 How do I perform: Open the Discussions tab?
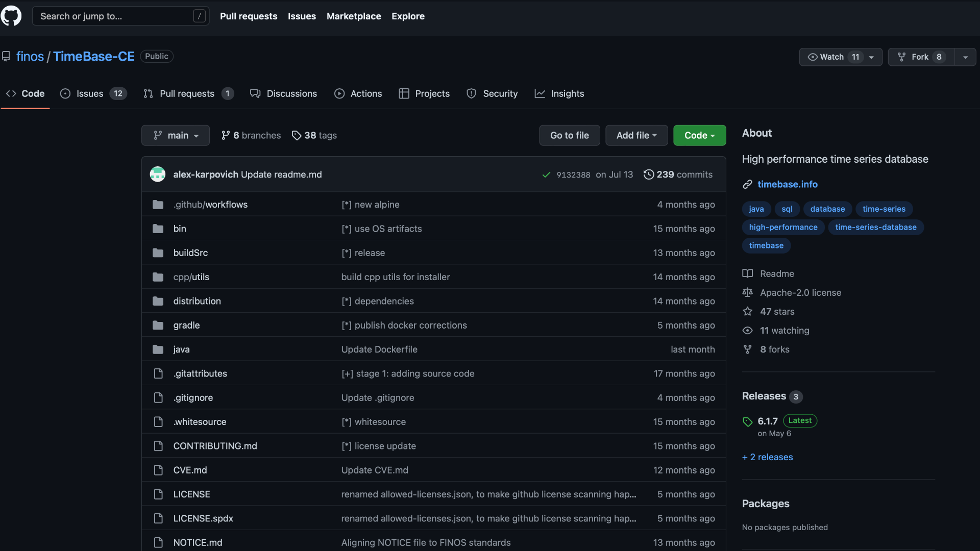coord(283,94)
